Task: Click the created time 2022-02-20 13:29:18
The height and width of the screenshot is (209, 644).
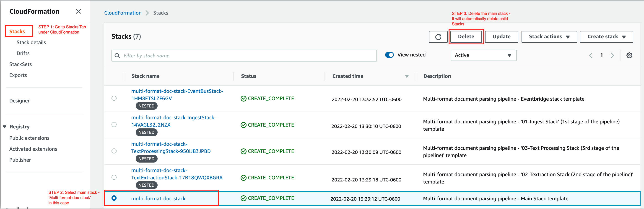Action: (x=366, y=180)
